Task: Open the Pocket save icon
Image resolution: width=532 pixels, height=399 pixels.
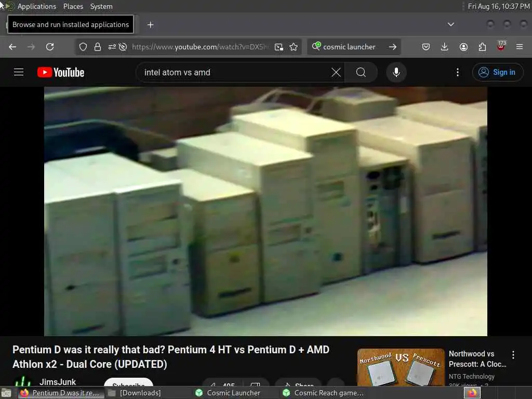Action: 426,47
